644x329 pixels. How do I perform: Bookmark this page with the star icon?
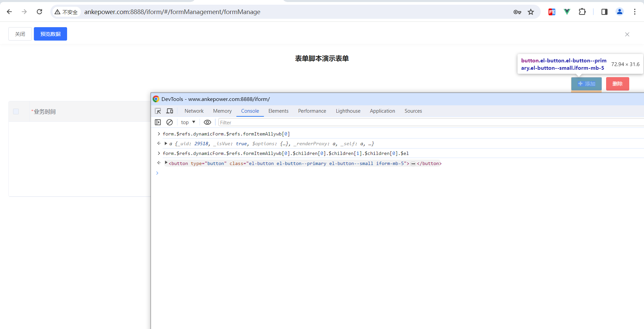point(531,12)
